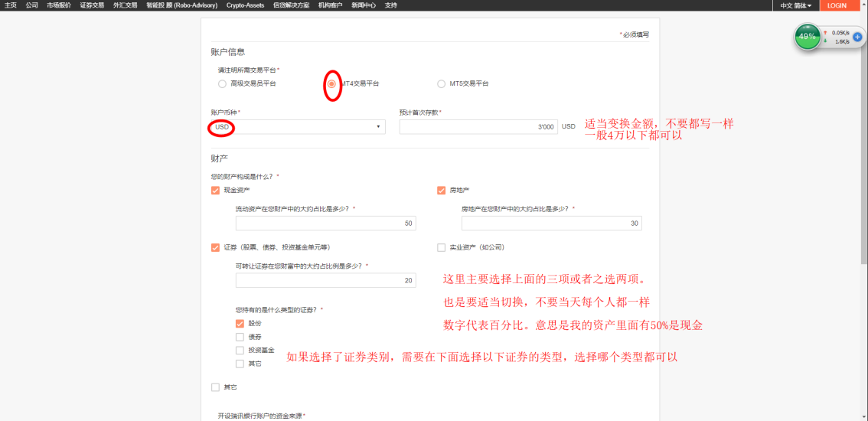The height and width of the screenshot is (421, 868).
Task: Click the 预计首次存款 amount input field
Action: pyautogui.click(x=478, y=127)
